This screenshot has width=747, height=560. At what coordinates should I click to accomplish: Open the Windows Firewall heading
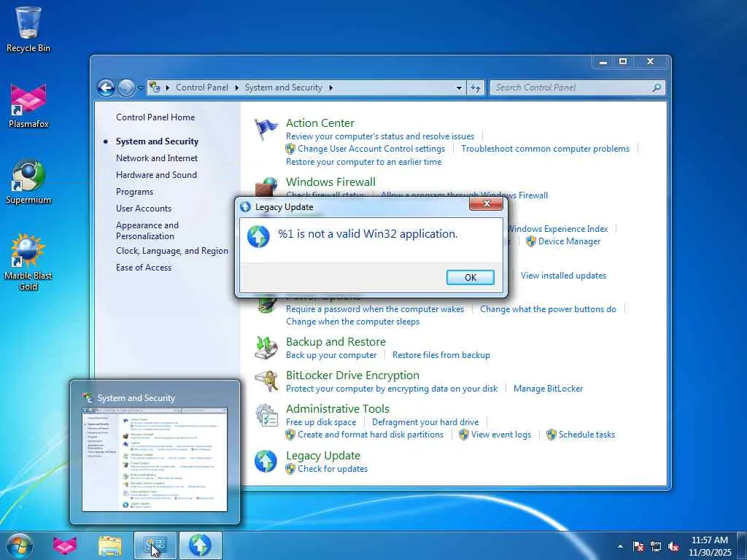(330, 182)
